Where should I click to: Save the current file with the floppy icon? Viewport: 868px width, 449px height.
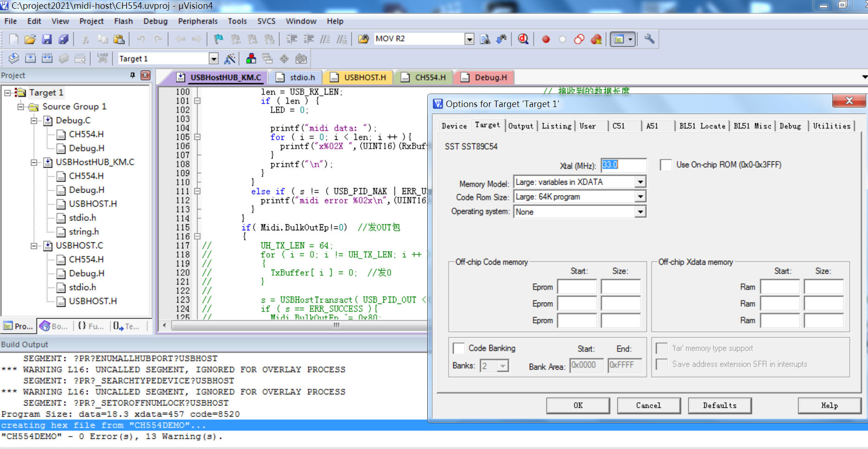(47, 39)
